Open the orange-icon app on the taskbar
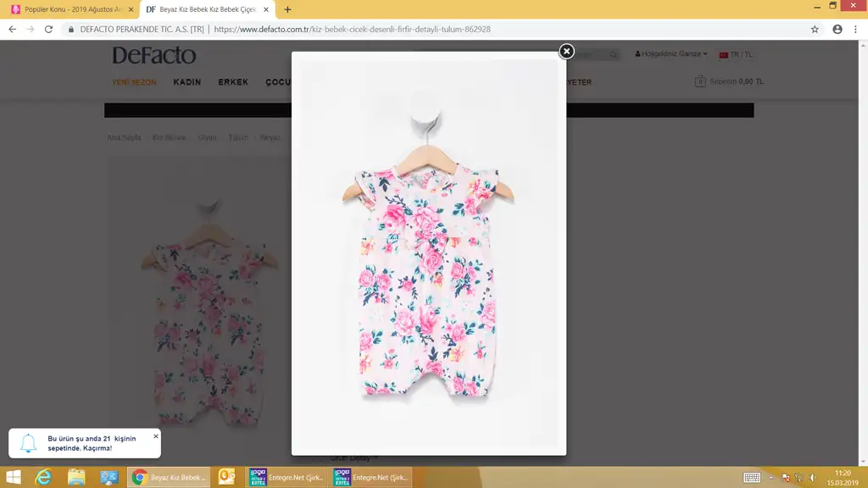This screenshot has height=488, width=868. coord(226,477)
